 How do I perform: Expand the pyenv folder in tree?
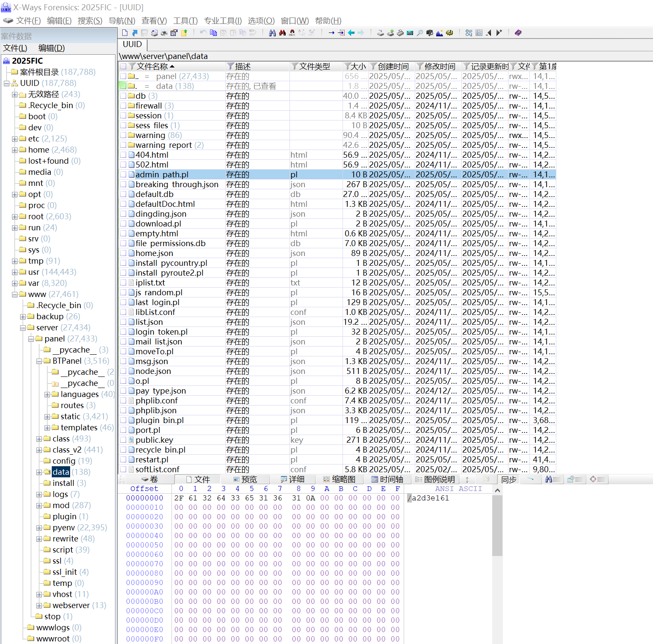tap(39, 528)
